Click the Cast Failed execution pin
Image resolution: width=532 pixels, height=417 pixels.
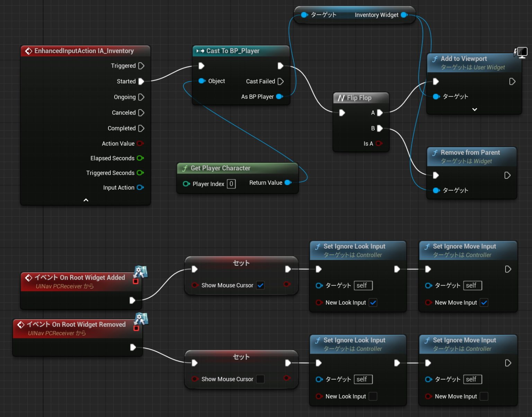click(281, 81)
